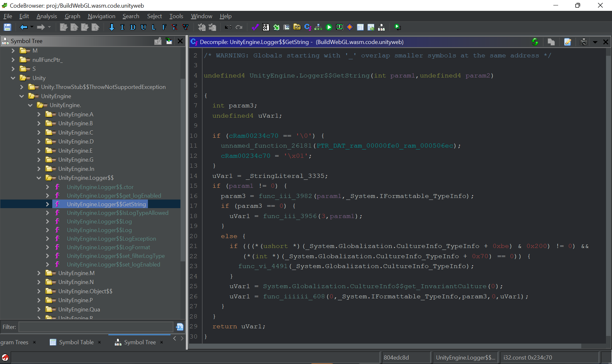612x364 pixels.
Task: Open the Analysis menu
Action: (47, 16)
